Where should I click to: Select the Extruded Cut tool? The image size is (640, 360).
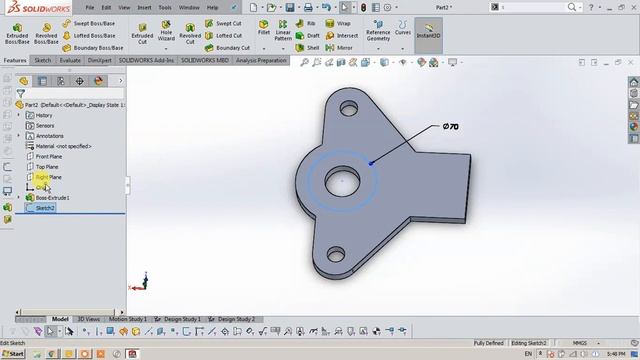point(142,33)
